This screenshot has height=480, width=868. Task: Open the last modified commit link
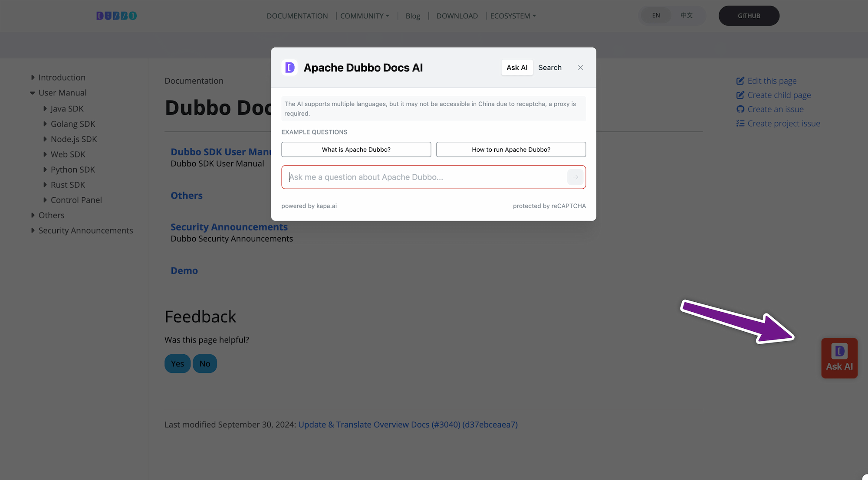pos(408,425)
